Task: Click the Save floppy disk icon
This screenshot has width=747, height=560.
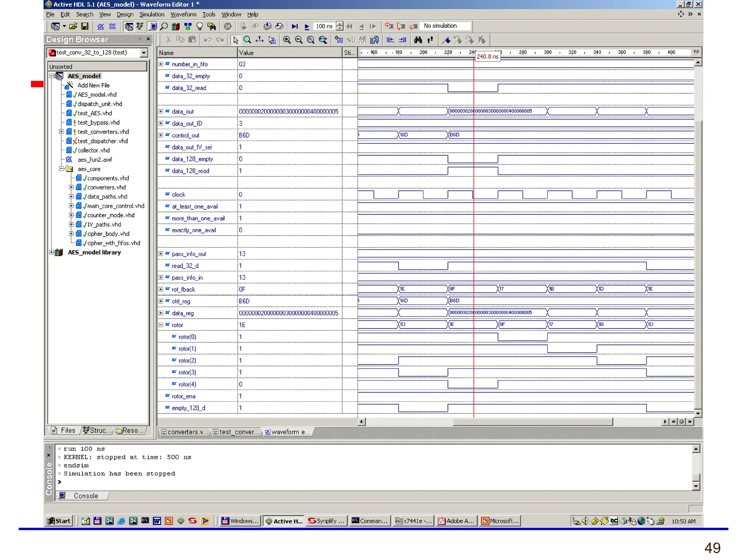Action: (x=85, y=26)
